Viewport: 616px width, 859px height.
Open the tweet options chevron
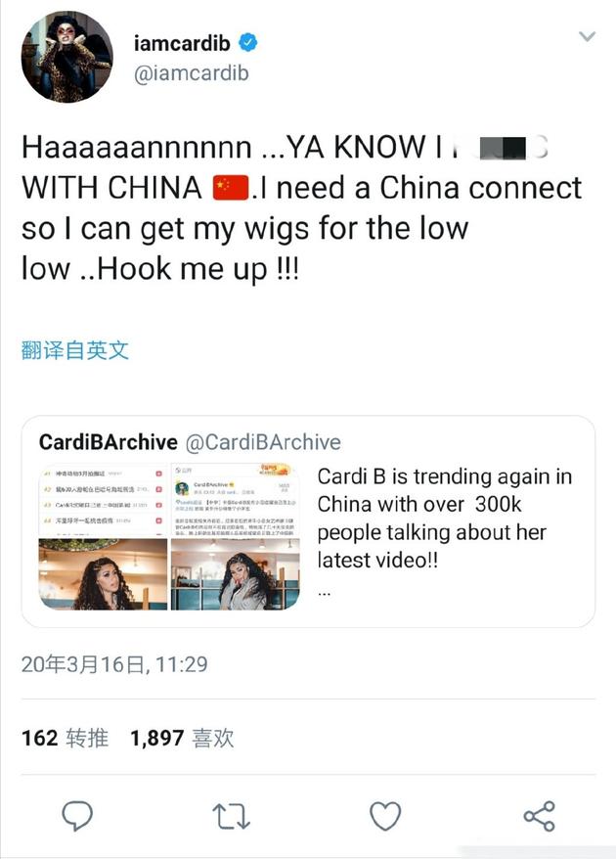(587, 37)
